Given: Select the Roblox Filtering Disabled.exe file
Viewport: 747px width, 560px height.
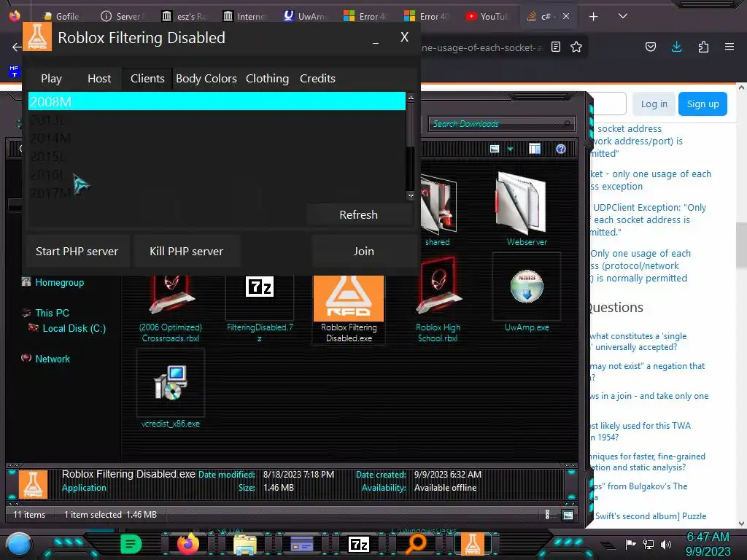Looking at the screenshot, I should [349, 308].
